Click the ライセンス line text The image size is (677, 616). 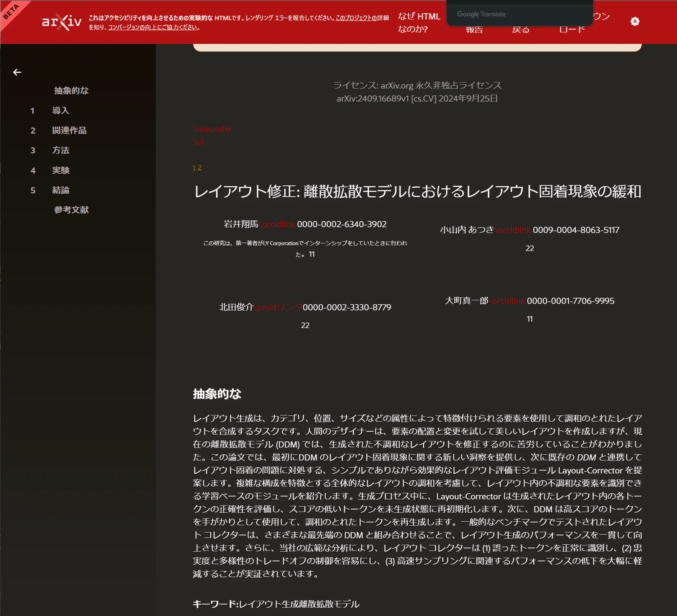coord(417,85)
